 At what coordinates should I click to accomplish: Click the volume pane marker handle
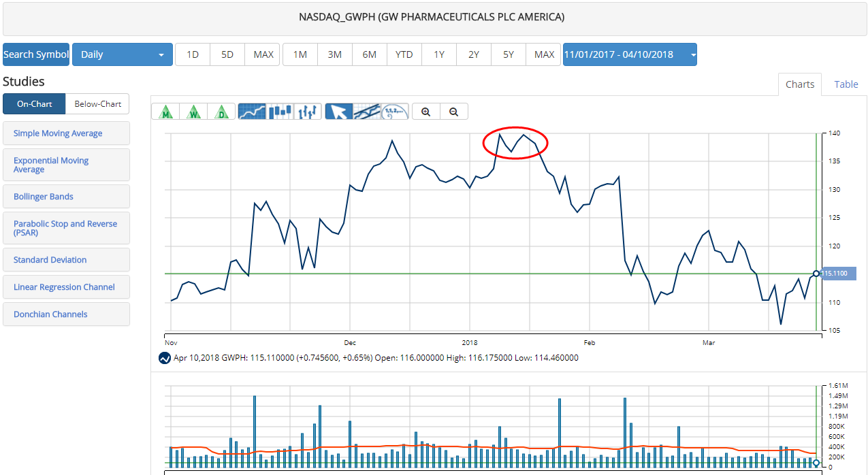(816, 463)
